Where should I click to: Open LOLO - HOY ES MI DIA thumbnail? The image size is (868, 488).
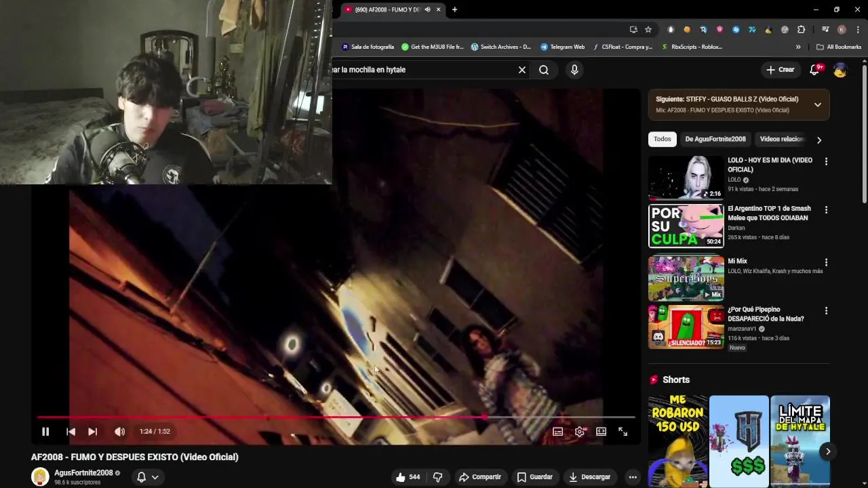pyautogui.click(x=686, y=178)
